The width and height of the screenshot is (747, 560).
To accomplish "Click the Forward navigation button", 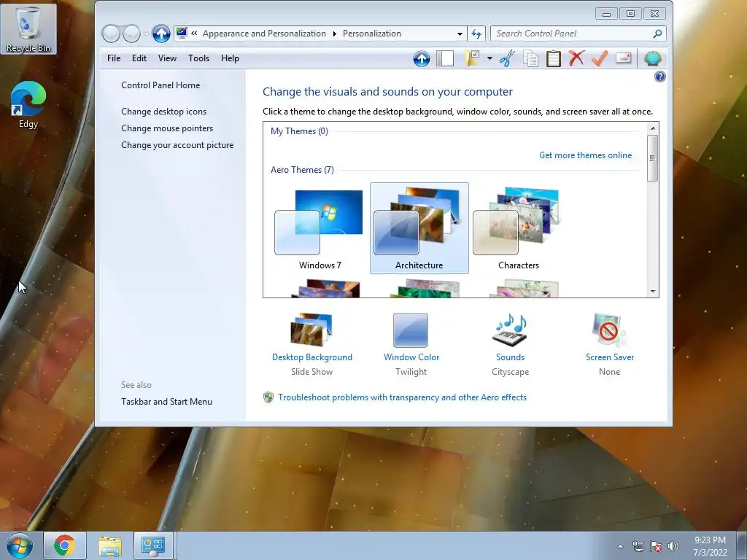I will 131,34.
